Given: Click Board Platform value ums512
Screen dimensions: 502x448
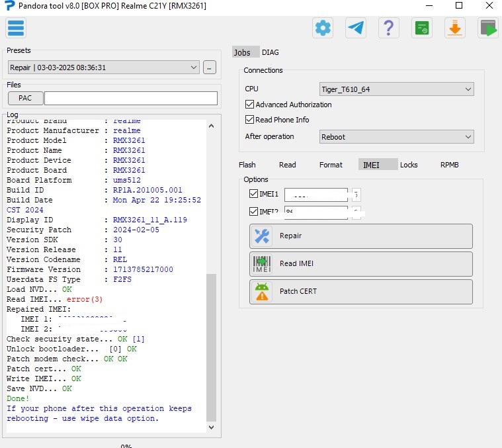Looking at the screenshot, I should [x=127, y=180].
